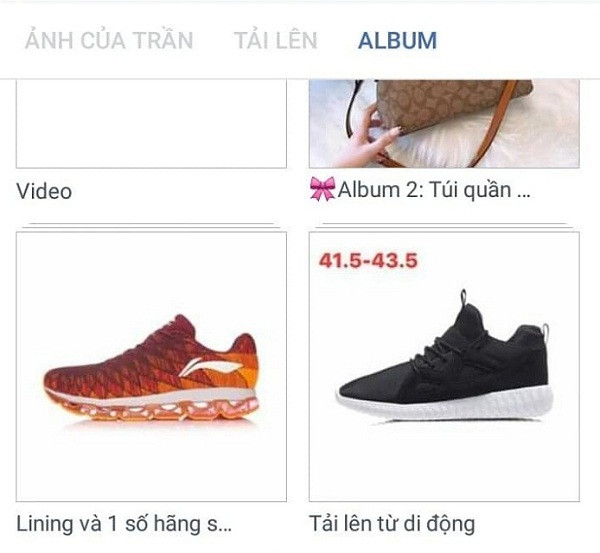
Task: Open the handbag album cover photo
Action: (444, 124)
